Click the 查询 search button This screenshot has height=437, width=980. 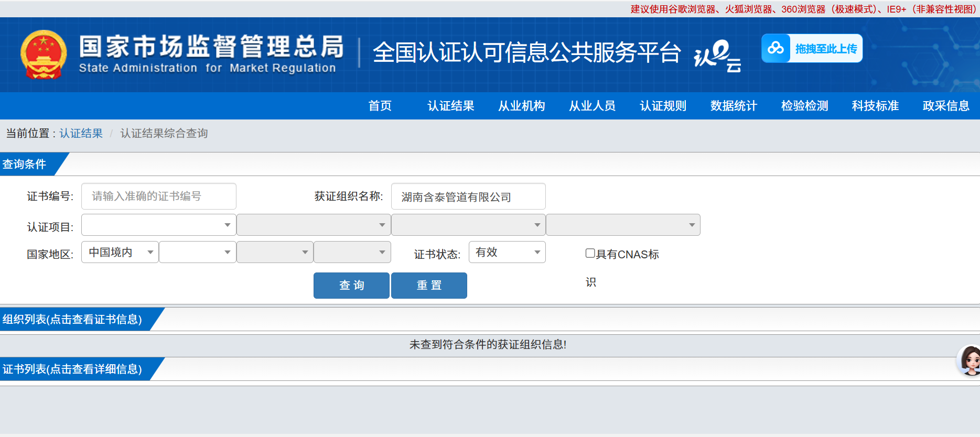click(x=351, y=286)
